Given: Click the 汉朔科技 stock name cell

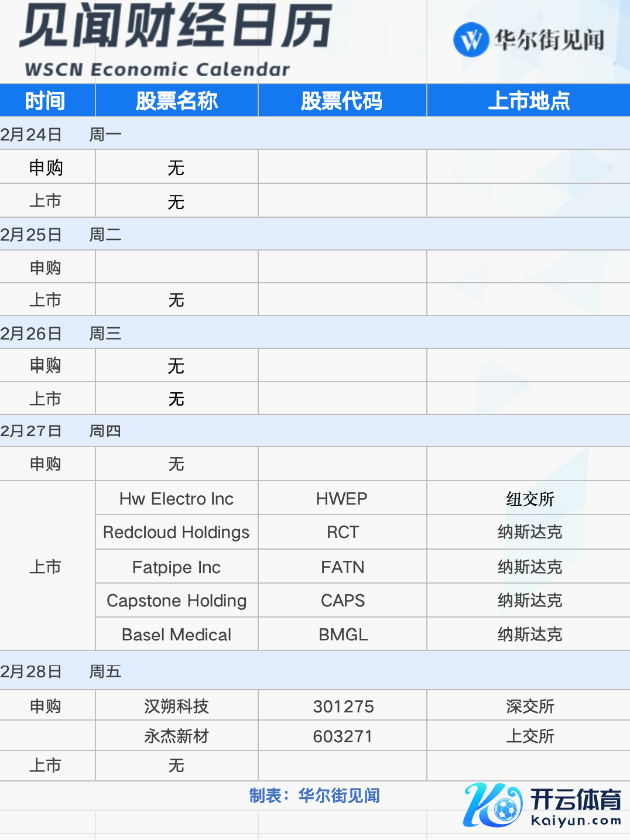Looking at the screenshot, I should [176, 707].
